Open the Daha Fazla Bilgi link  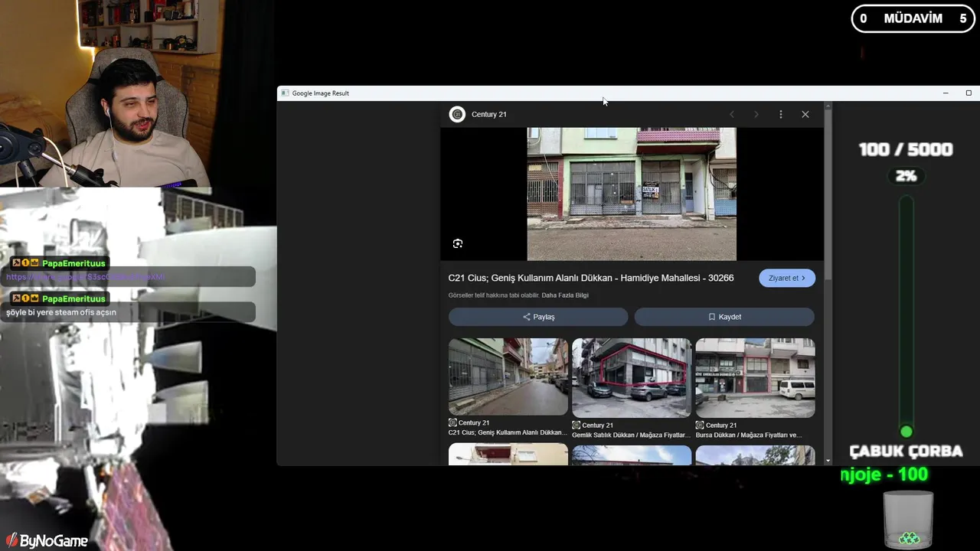pos(565,295)
